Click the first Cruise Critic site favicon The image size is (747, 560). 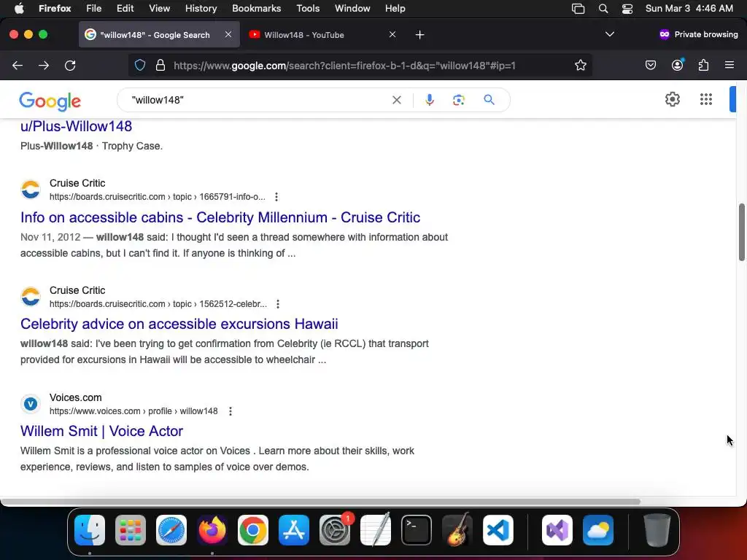click(31, 190)
